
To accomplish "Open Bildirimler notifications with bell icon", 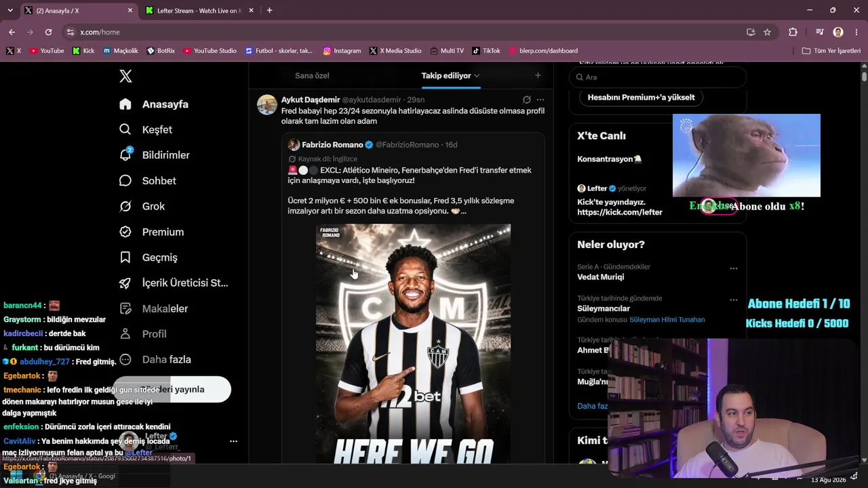I will pyautogui.click(x=155, y=155).
